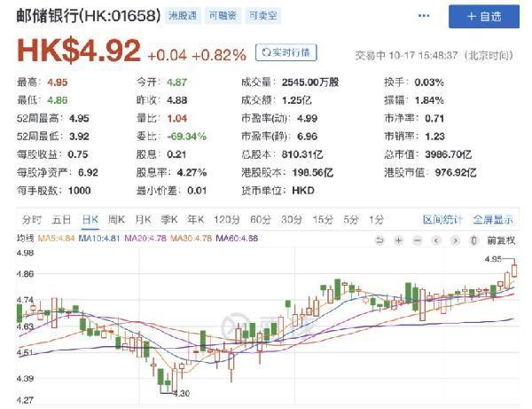Toggle the MA5:4.84 moving average line
This screenshot has width=532, height=409.
[x=56, y=239]
